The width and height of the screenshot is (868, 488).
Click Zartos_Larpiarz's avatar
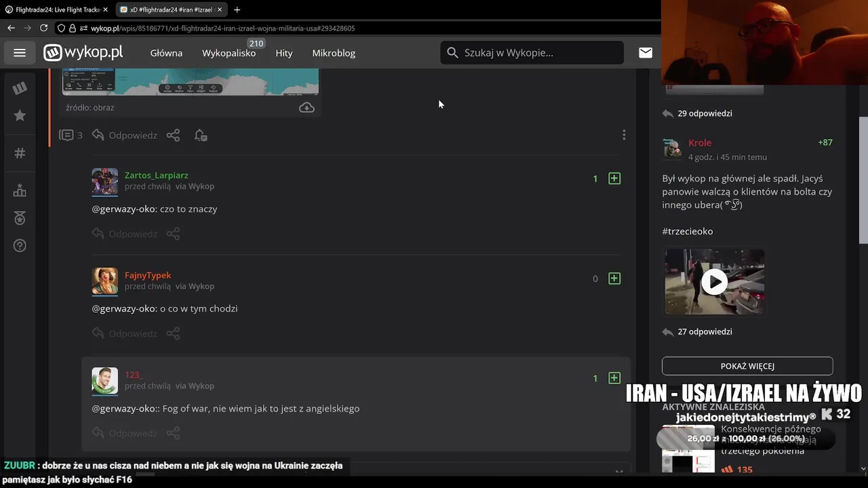click(105, 182)
